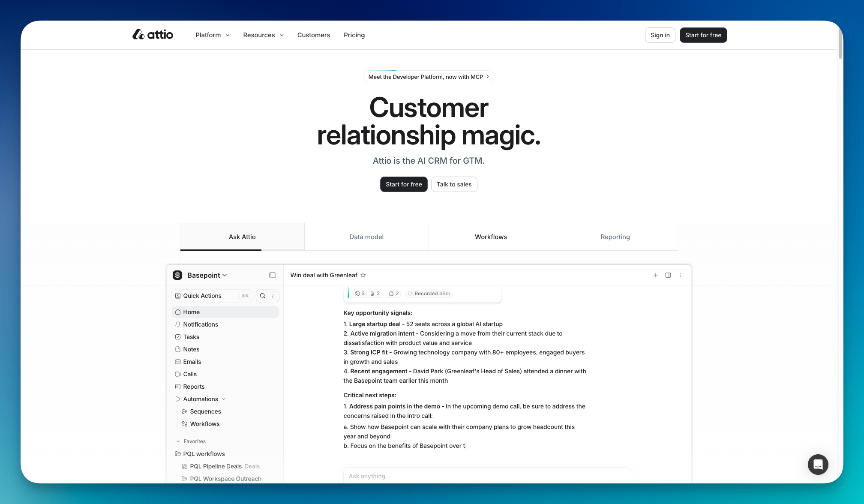Click the chip showing 3 comments
The height and width of the screenshot is (504, 864).
tap(360, 294)
